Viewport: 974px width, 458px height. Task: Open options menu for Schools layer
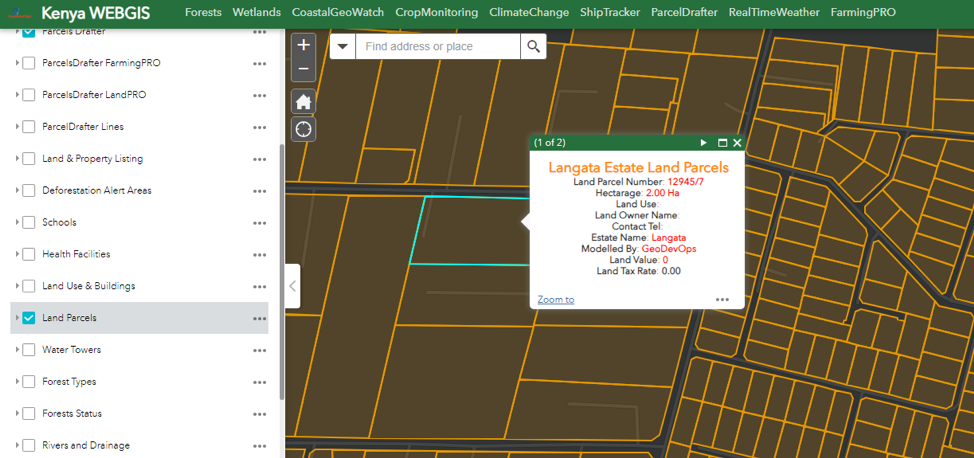[260, 223]
